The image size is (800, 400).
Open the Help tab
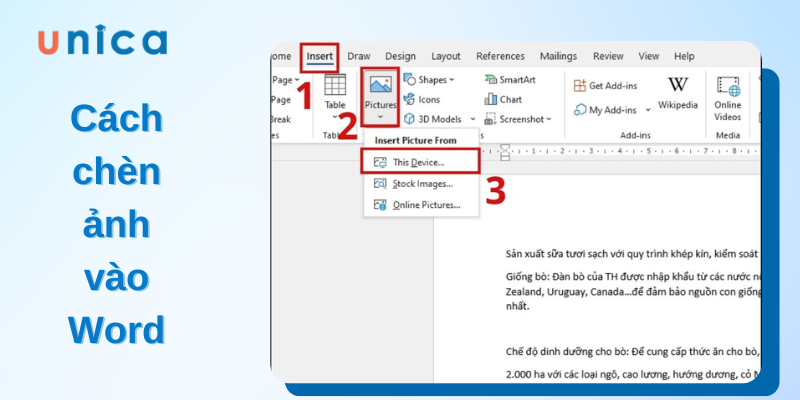[684, 56]
